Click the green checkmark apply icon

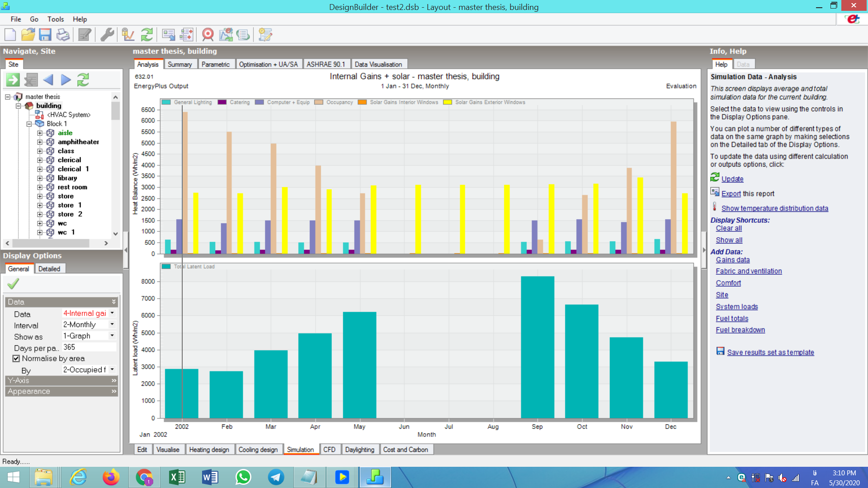tap(13, 284)
